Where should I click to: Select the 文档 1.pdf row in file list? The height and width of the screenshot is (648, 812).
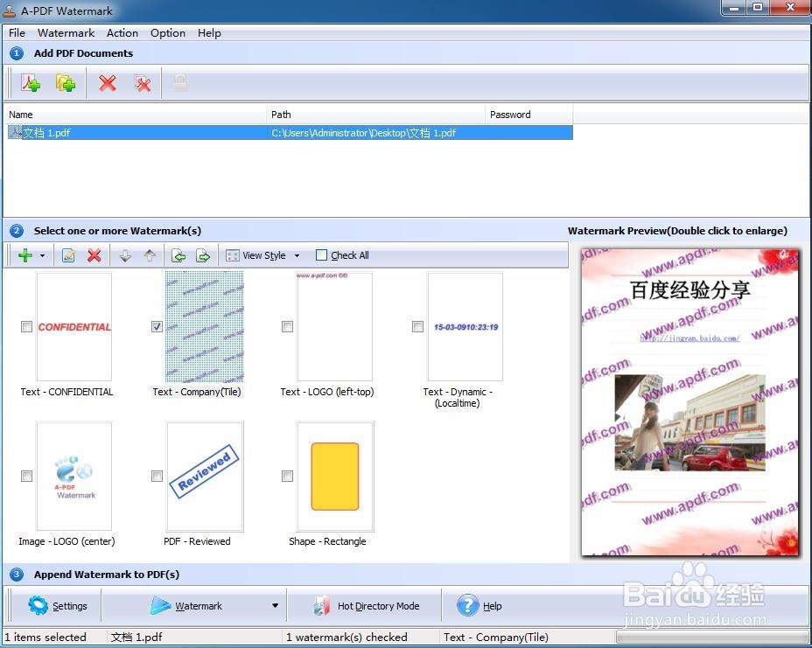[x=290, y=133]
